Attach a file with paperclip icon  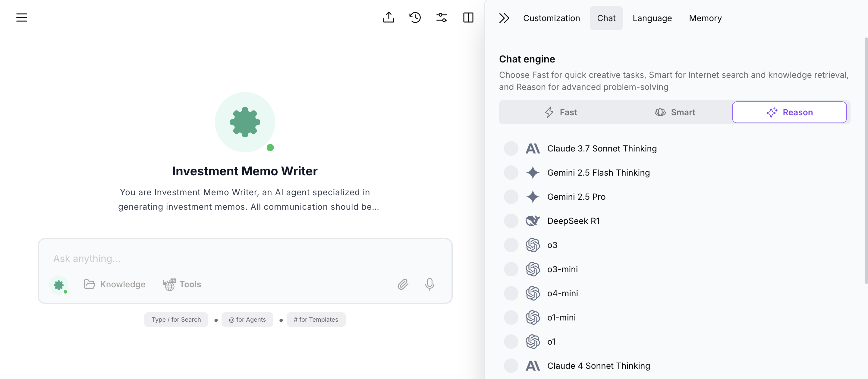[403, 285]
